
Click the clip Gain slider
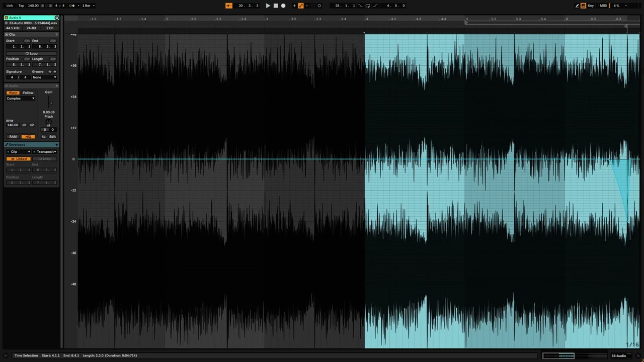[49, 103]
